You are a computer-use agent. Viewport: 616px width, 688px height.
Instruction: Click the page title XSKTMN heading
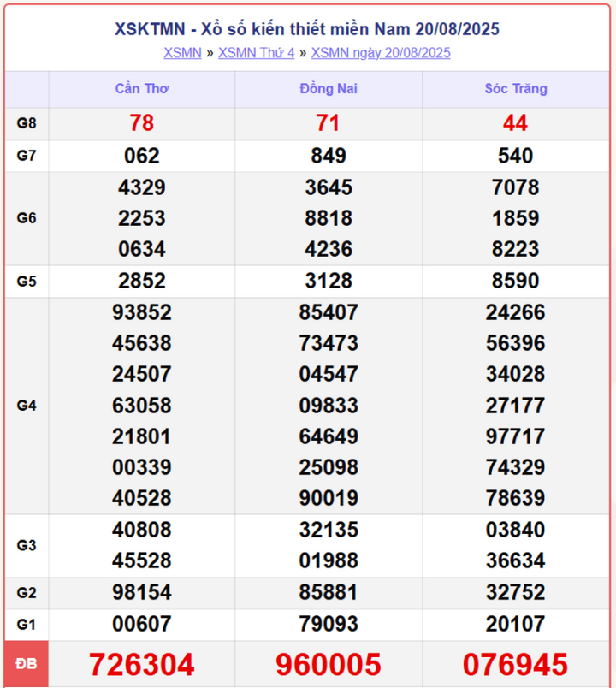click(x=307, y=29)
